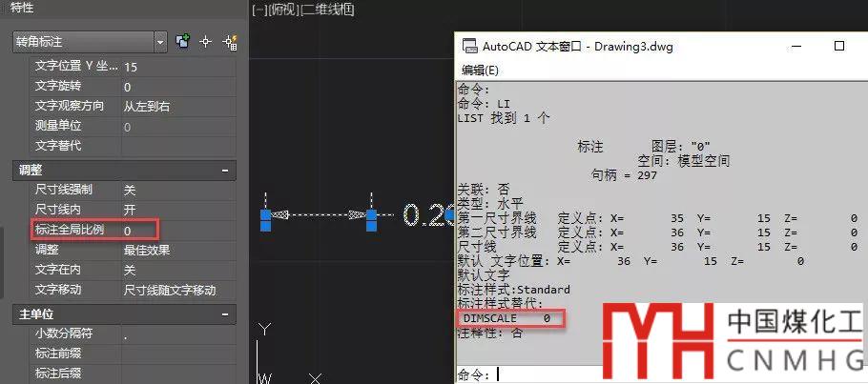Edit the 文字旋转 value field
Viewport: 868px width, 384px height.
point(178,87)
